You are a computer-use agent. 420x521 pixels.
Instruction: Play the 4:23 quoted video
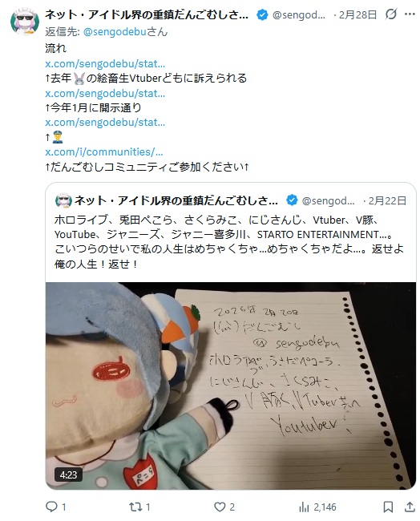pyautogui.click(x=231, y=386)
